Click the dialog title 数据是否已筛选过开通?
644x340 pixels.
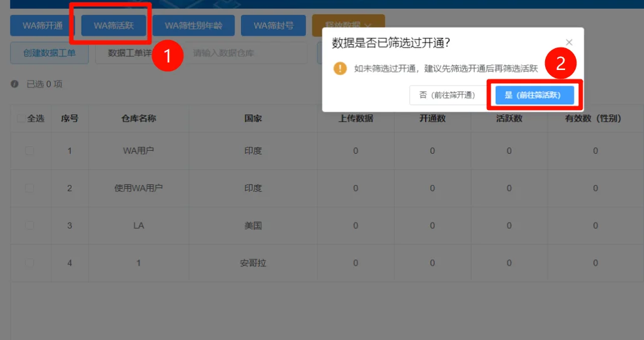point(391,42)
